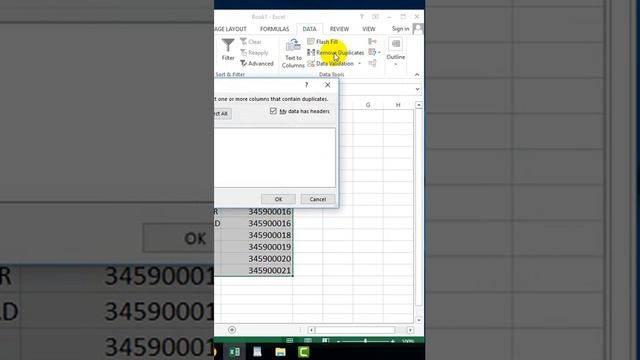Image resolution: width=640 pixels, height=360 pixels.
Task: Open the What-If Analysis dropdown arrow
Action: click(x=379, y=52)
